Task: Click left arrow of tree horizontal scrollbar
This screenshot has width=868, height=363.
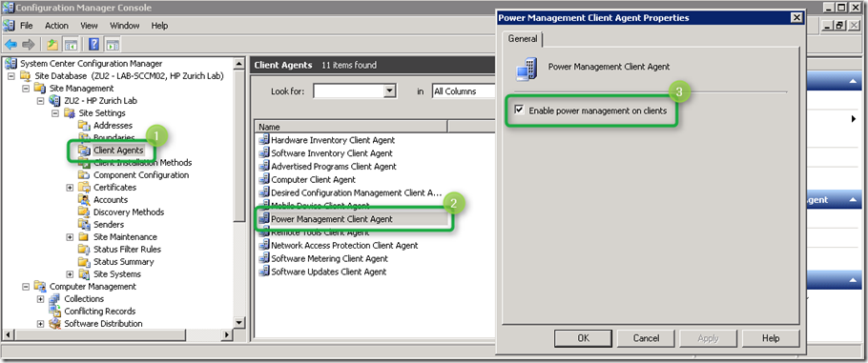Action: click(x=9, y=334)
